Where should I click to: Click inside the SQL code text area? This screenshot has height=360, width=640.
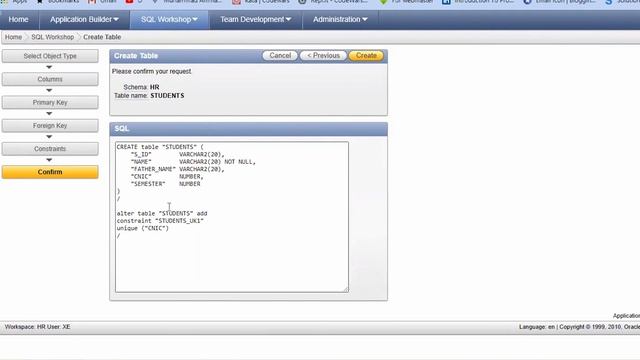(232, 217)
